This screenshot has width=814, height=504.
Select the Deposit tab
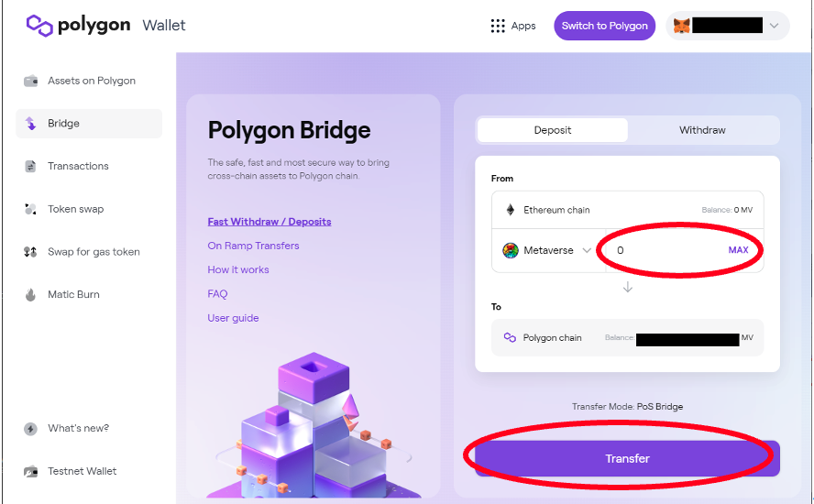[553, 130]
